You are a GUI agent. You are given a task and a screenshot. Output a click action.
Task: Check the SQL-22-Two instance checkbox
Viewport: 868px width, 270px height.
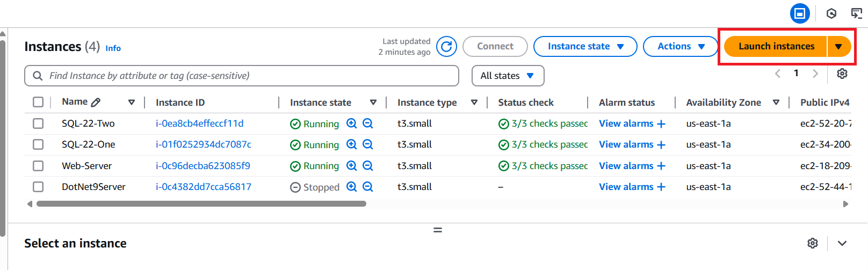click(x=38, y=123)
